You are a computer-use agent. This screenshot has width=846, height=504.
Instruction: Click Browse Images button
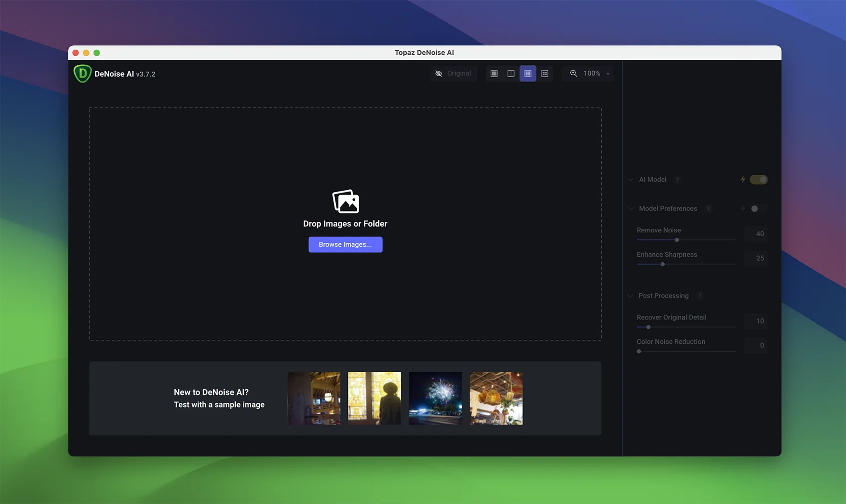[345, 245]
